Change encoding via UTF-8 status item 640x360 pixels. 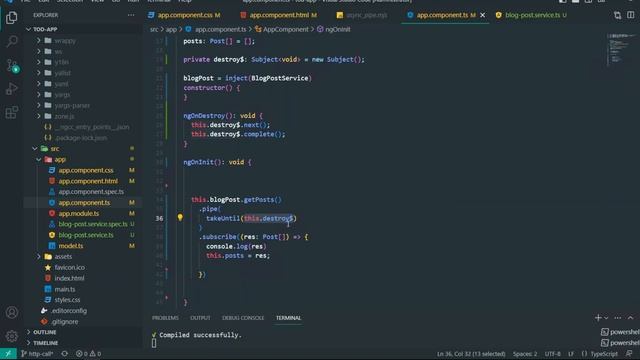(x=553, y=354)
